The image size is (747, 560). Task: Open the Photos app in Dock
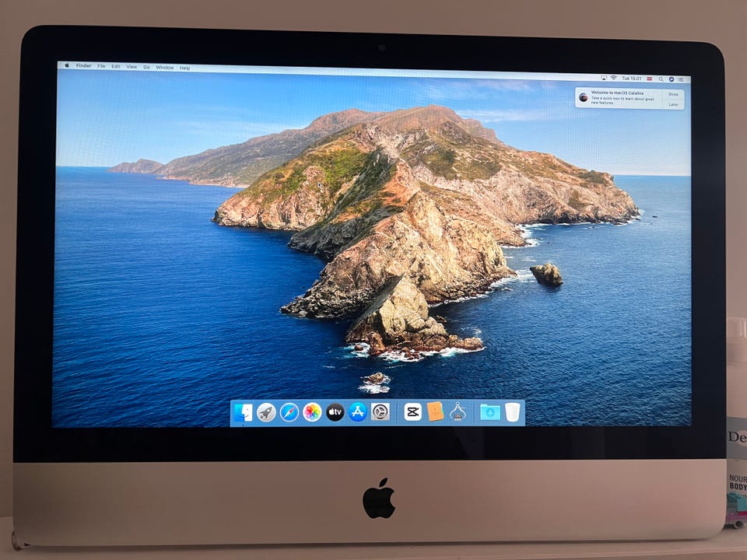[312, 412]
